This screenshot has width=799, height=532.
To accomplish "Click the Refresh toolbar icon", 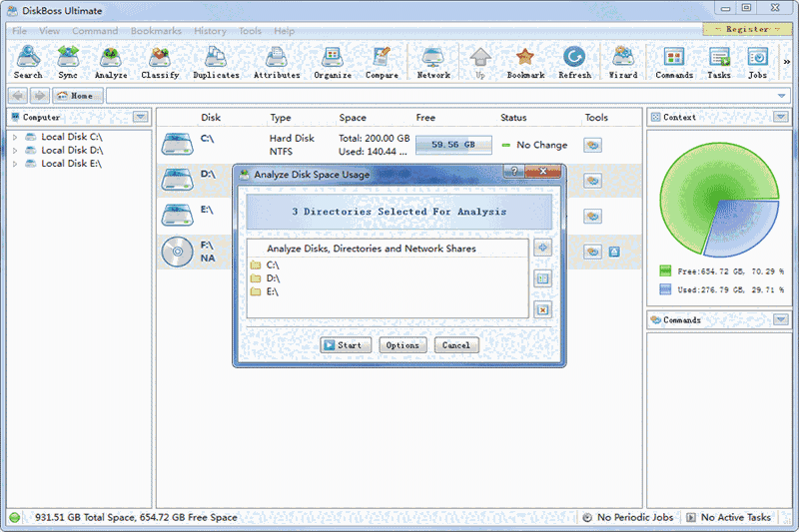I will coord(574,62).
